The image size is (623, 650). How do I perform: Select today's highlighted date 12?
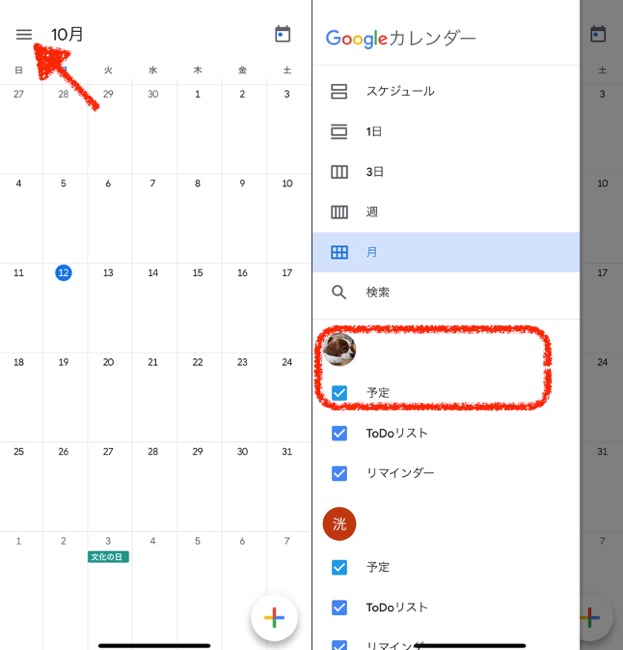pos(63,273)
